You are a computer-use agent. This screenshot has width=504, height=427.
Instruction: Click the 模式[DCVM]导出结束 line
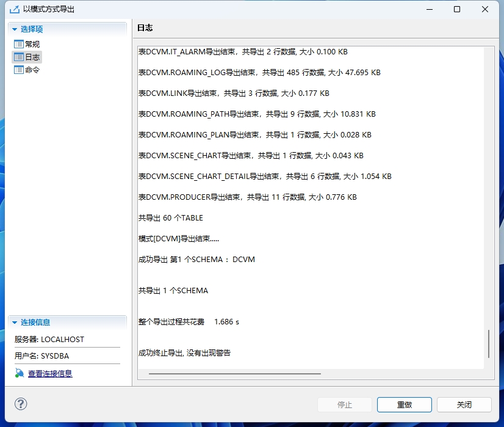coord(179,239)
